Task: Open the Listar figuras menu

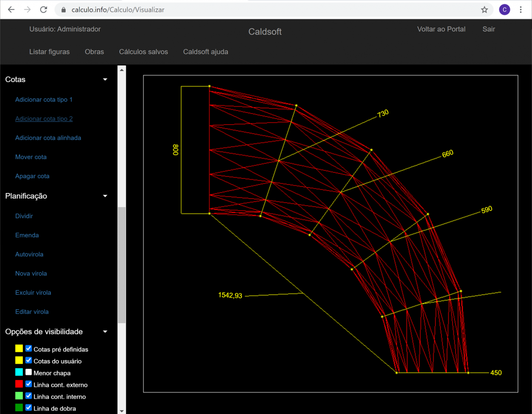Action: [49, 52]
